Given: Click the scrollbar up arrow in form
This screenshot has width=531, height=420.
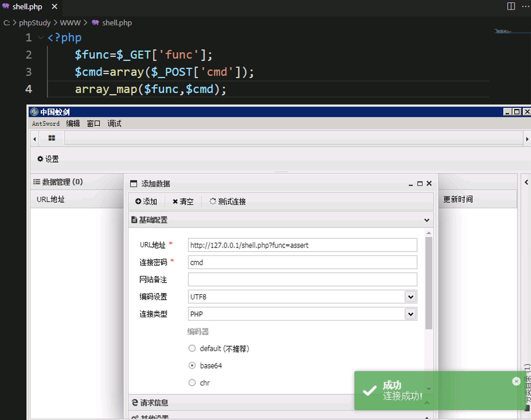Looking at the screenshot, I should (429, 233).
